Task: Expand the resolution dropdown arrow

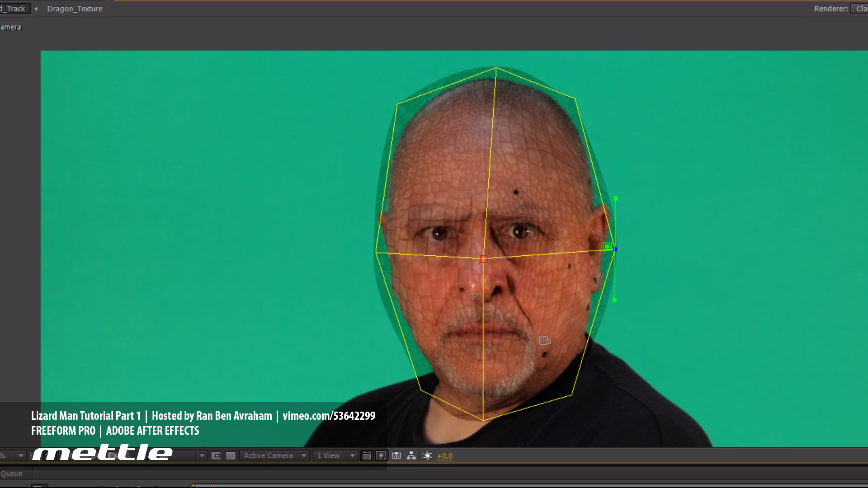Action: (x=202, y=455)
